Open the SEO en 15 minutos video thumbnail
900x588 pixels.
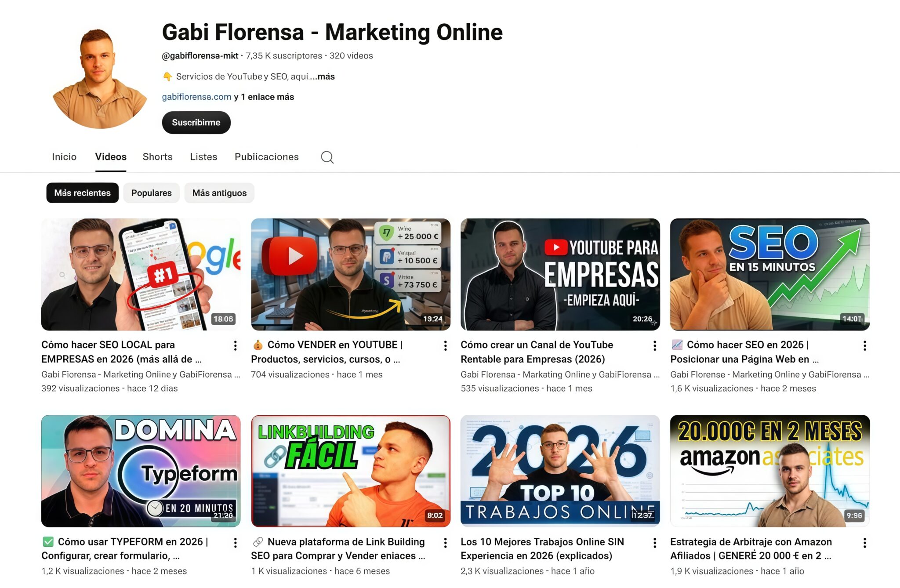[769, 274]
